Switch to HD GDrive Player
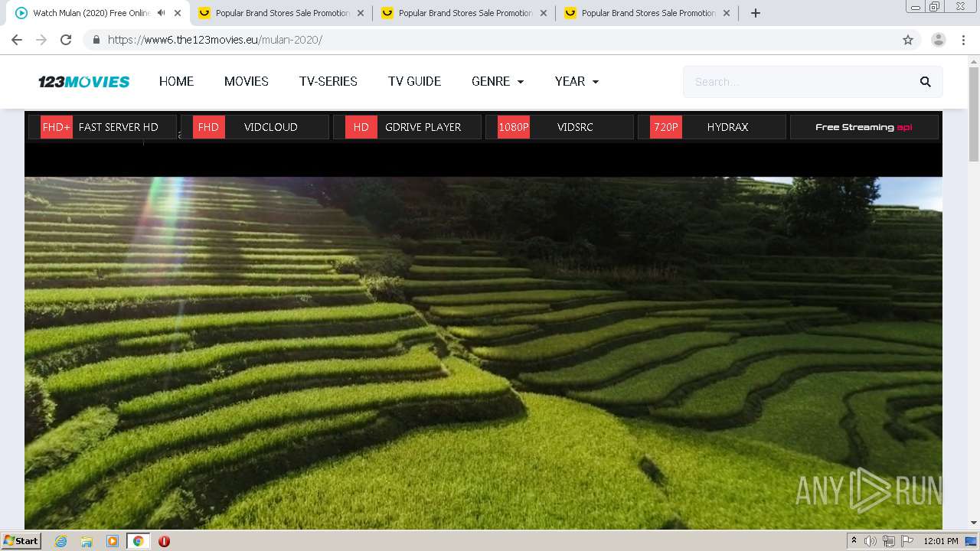 pyautogui.click(x=407, y=127)
